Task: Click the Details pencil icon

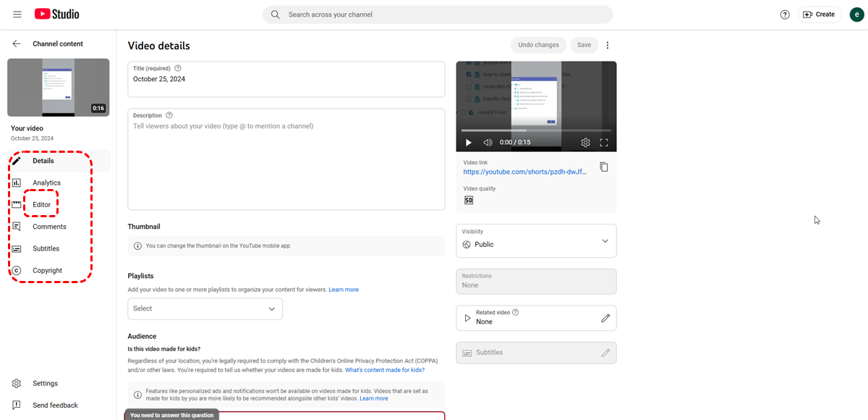Action: [x=17, y=161]
